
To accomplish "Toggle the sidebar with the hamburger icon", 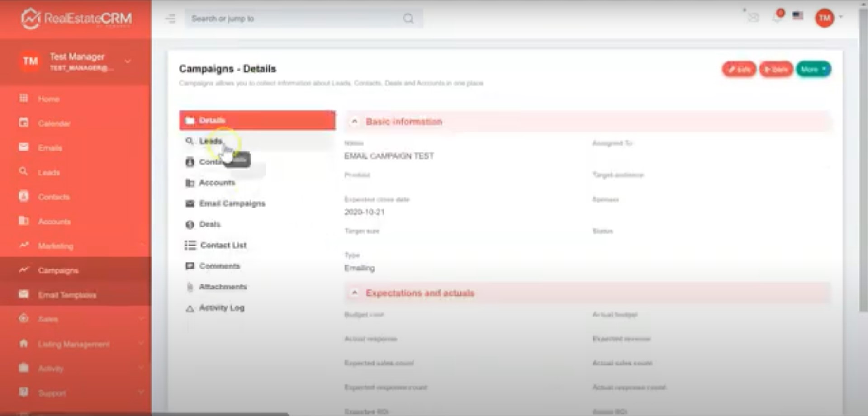I will click(x=171, y=19).
